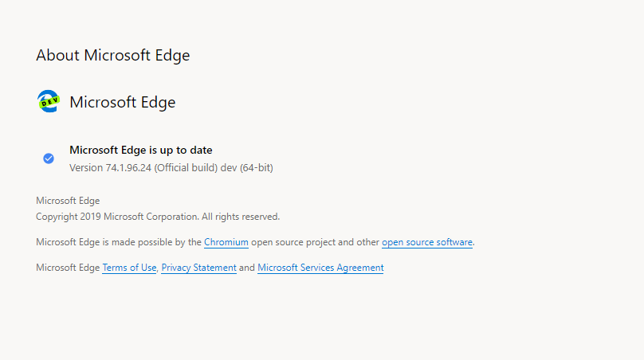Click the '(Official build)' text in version line
This screenshot has width=644, height=360.
186,168
